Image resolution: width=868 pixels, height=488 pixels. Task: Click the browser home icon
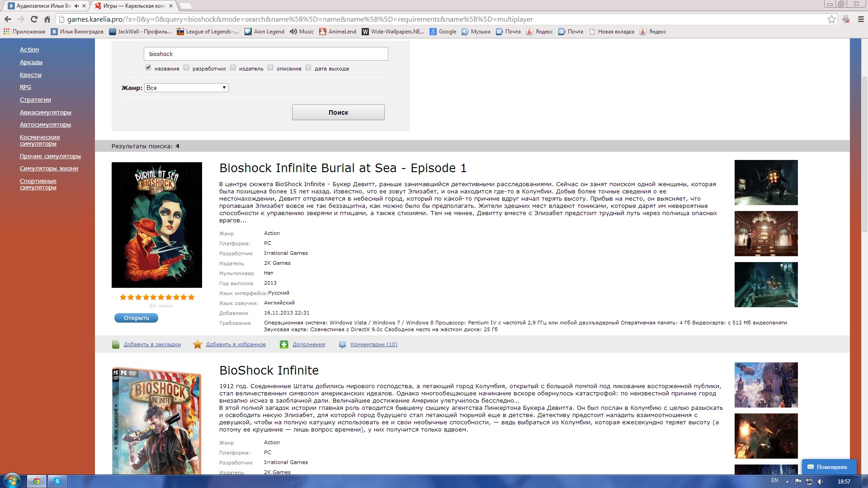pyautogui.click(x=47, y=19)
